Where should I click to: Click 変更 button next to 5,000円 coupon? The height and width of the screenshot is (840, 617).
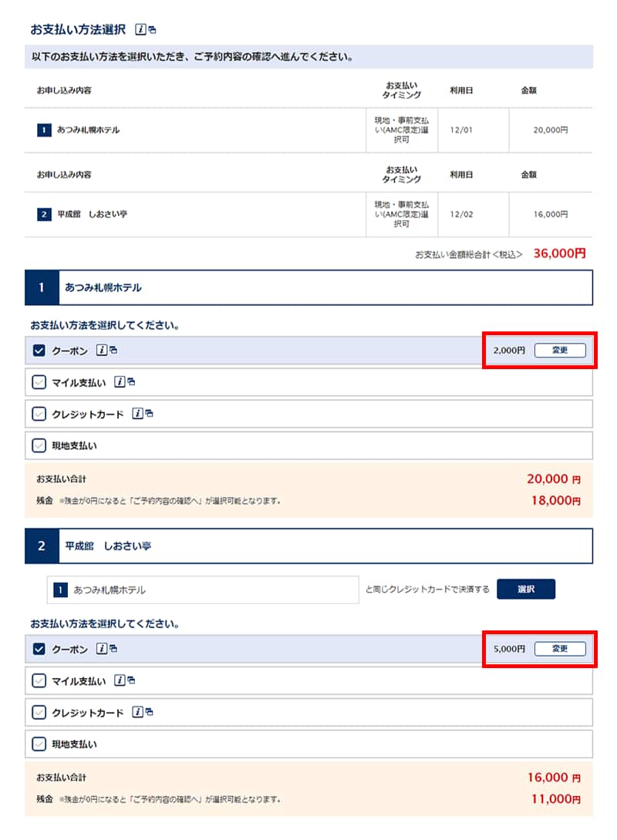(x=560, y=649)
